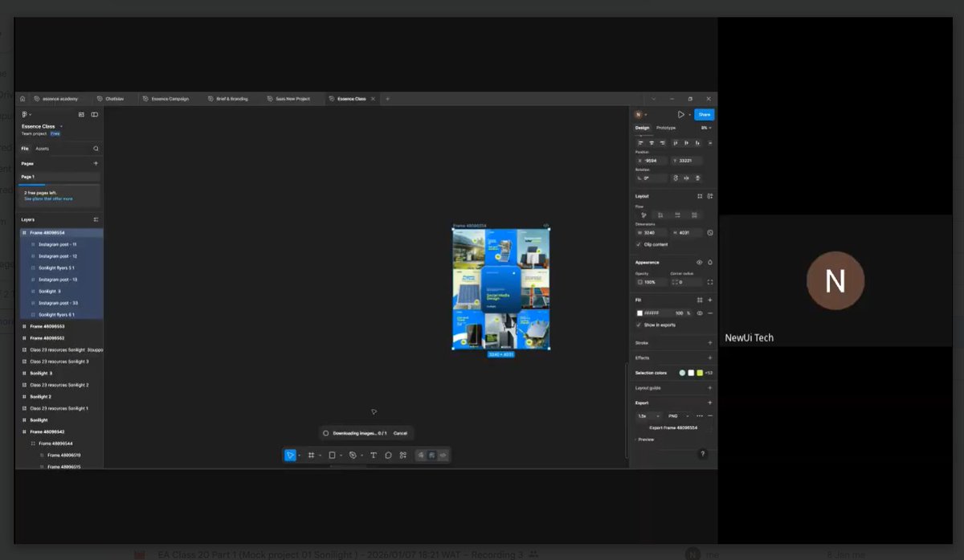The width and height of the screenshot is (964, 560).
Task: Open a new tab with plus button
Action: point(387,99)
